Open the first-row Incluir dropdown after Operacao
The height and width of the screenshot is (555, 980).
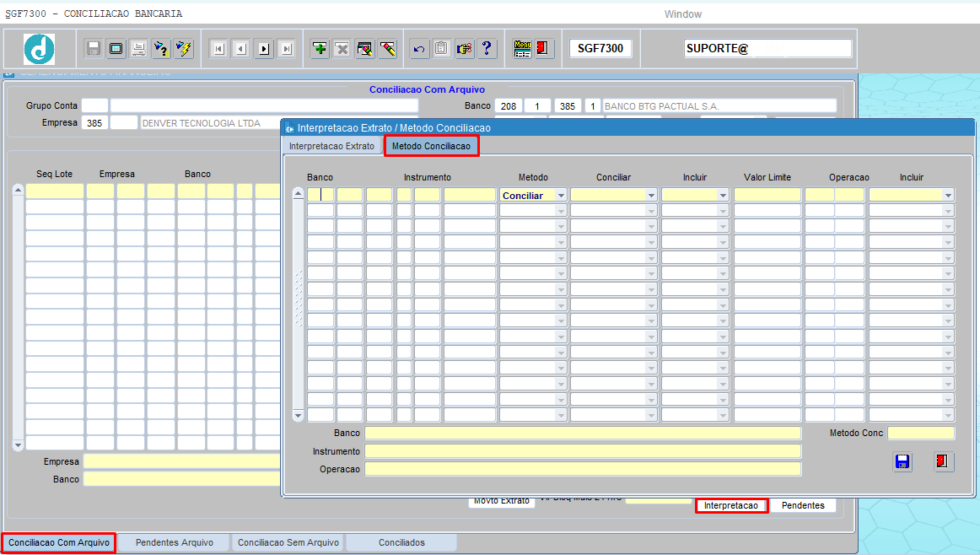pyautogui.click(x=948, y=196)
